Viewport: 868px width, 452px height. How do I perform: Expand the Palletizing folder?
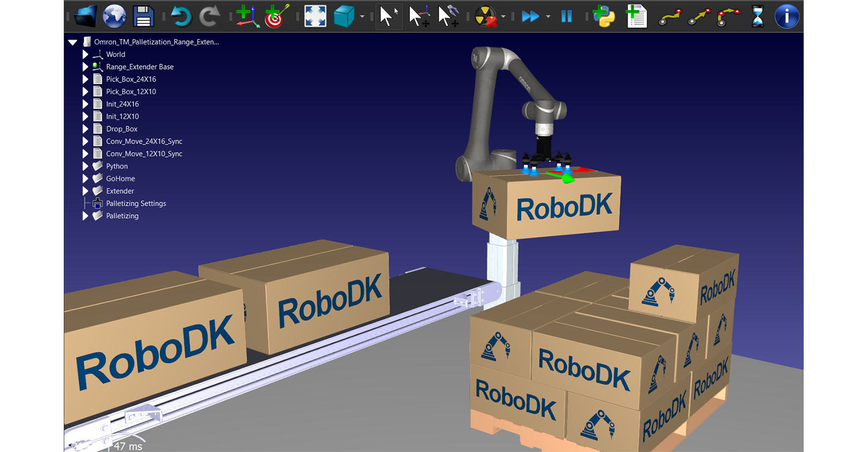pyautogui.click(x=85, y=216)
